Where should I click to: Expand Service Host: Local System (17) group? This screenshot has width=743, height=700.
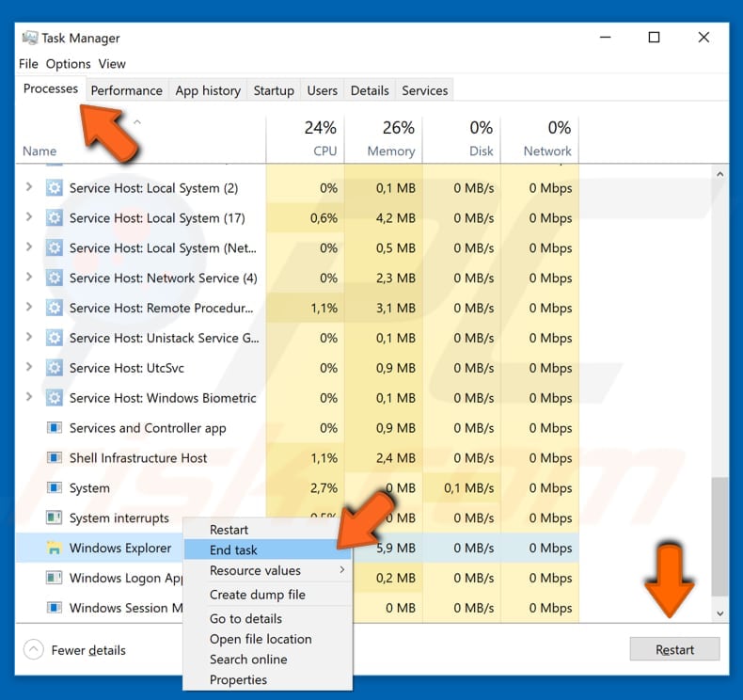(x=29, y=217)
